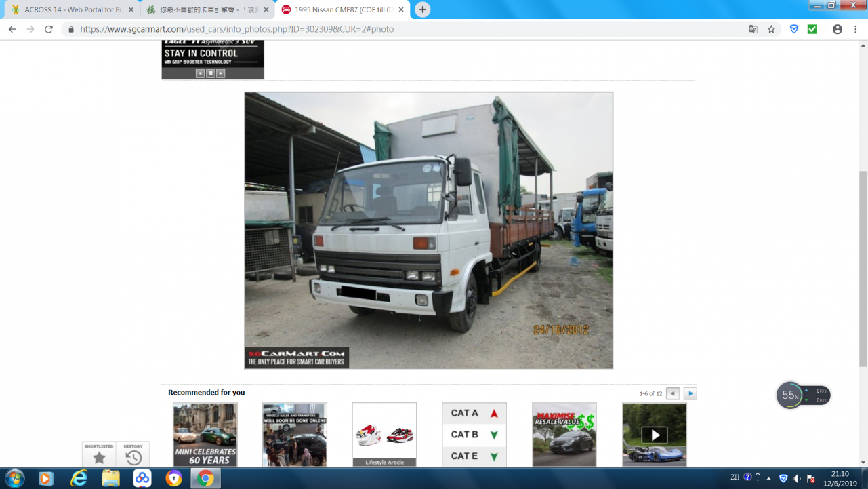Open the Shortlisted star button
The width and height of the screenshot is (868, 489).
[99, 454]
